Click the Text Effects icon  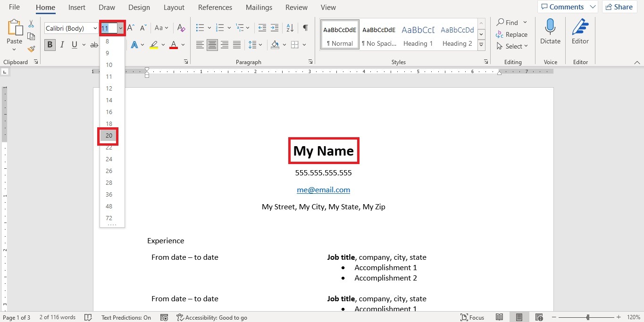(134, 45)
